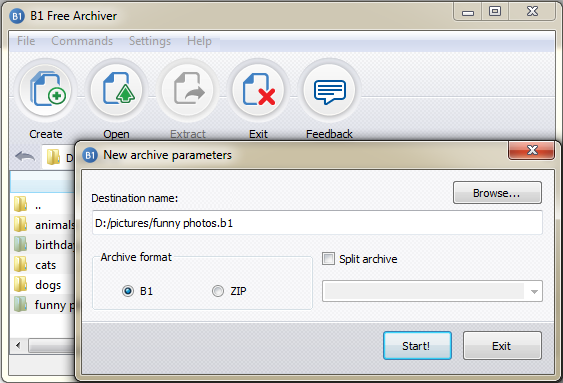Screen dimensions: 563x383
Task: Click the Start! button
Action: (417, 346)
